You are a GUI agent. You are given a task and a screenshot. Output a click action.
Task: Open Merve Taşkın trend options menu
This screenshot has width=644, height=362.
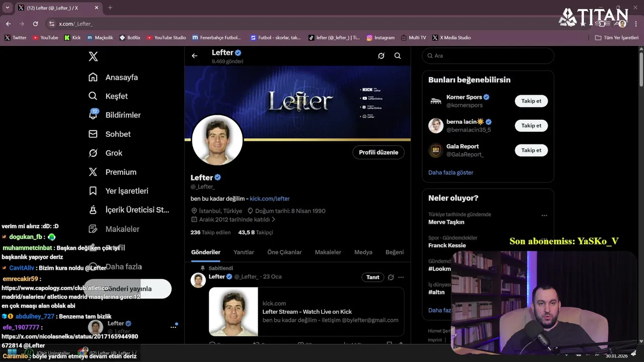coord(544,215)
